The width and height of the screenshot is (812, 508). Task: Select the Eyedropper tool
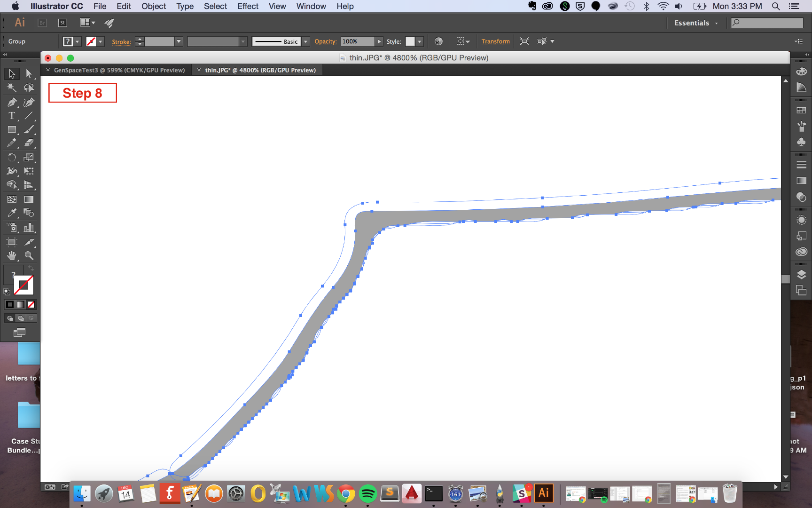click(x=12, y=213)
